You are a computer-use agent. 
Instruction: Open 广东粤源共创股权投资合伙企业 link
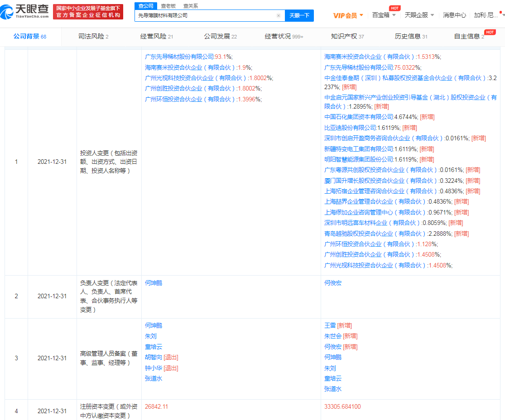point(382,170)
